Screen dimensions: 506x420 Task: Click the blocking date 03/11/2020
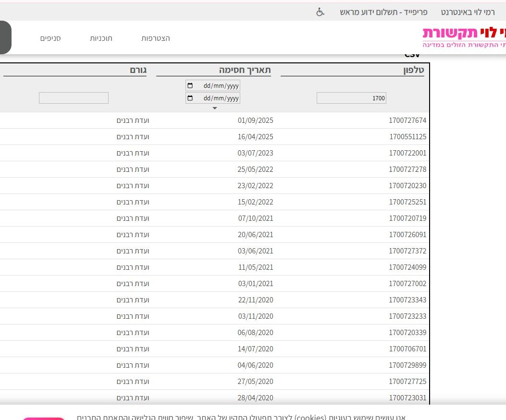(256, 316)
